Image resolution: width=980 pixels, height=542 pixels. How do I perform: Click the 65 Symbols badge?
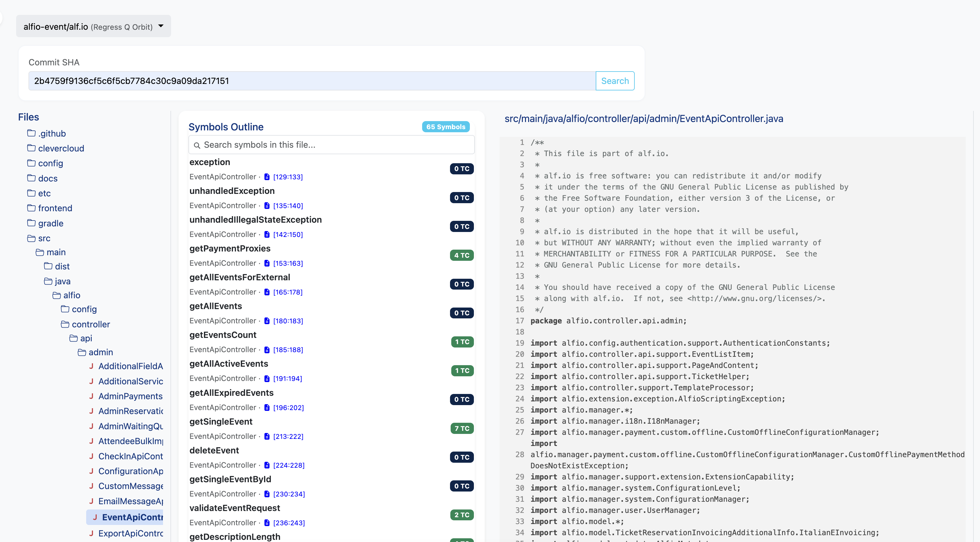pos(445,127)
